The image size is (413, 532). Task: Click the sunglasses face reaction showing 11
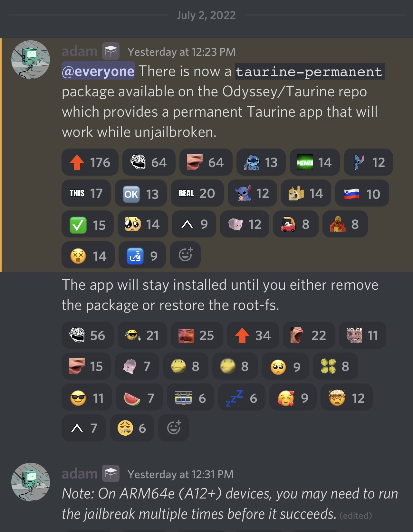point(87,398)
